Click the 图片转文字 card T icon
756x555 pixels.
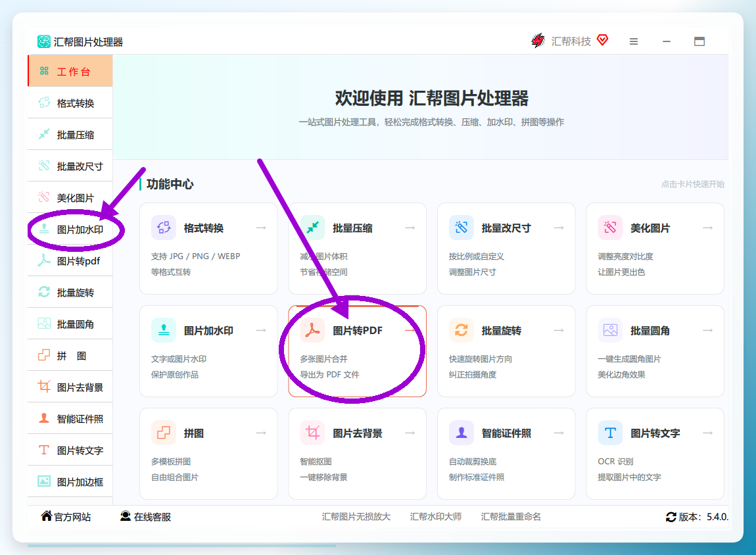point(611,433)
